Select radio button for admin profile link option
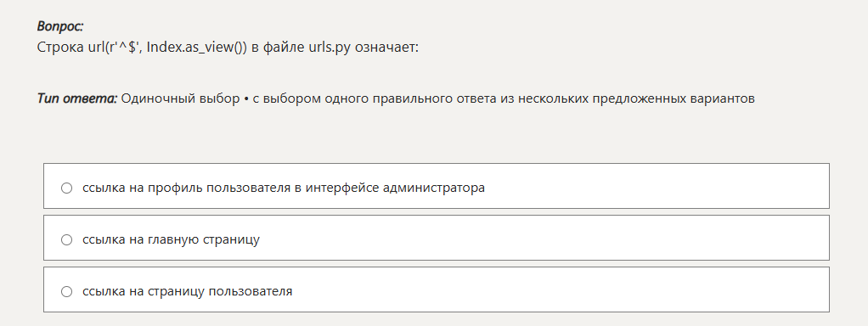Viewport: 868px width, 326px height. coord(66,188)
